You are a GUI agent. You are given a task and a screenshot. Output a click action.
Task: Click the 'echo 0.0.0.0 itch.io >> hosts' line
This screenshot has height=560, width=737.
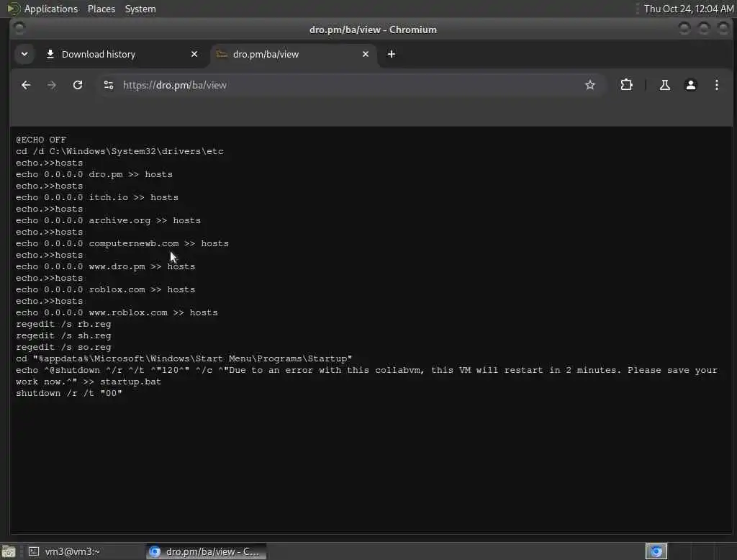(97, 197)
